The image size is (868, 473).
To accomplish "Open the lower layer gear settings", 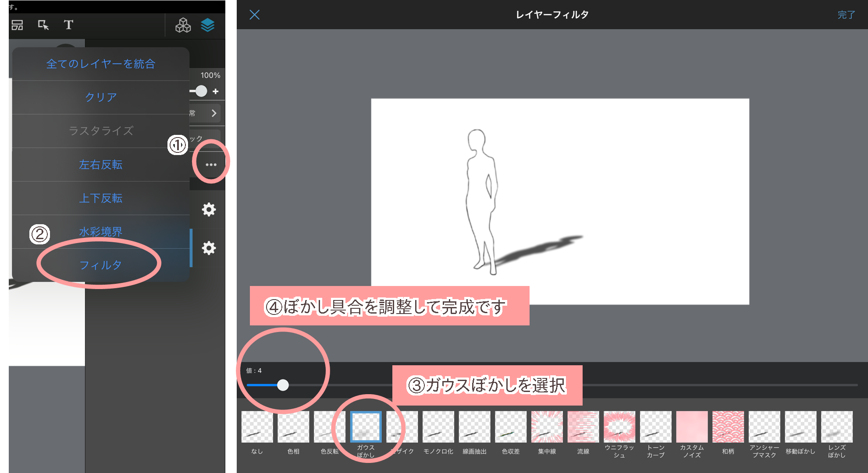I will (x=209, y=248).
